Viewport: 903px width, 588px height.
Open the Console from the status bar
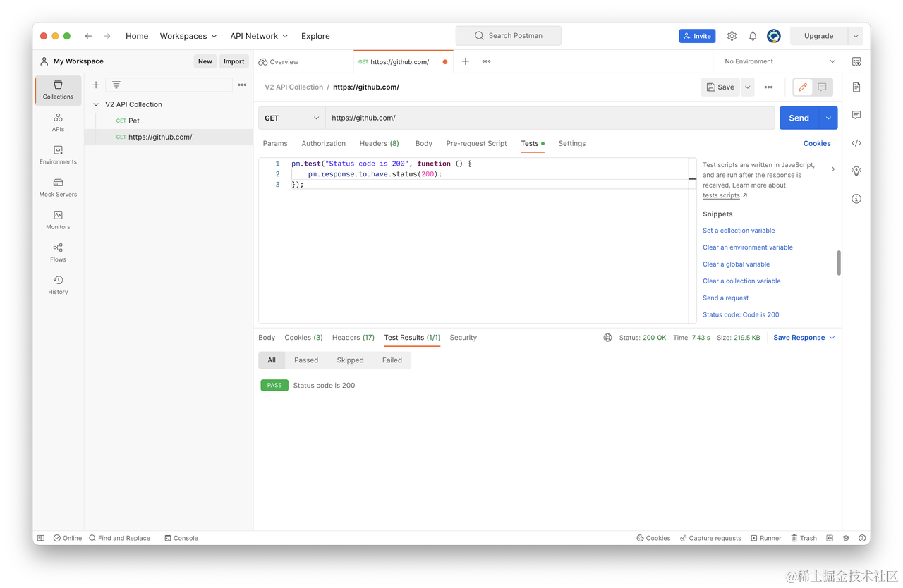(181, 537)
